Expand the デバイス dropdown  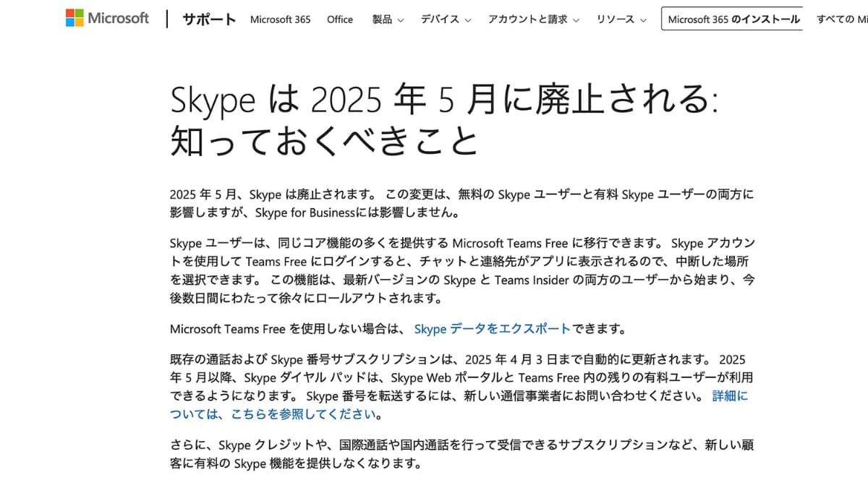click(440, 20)
